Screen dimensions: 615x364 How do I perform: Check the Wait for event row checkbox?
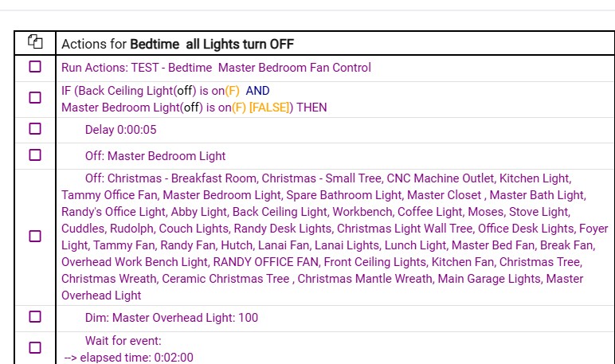pyautogui.click(x=35, y=347)
